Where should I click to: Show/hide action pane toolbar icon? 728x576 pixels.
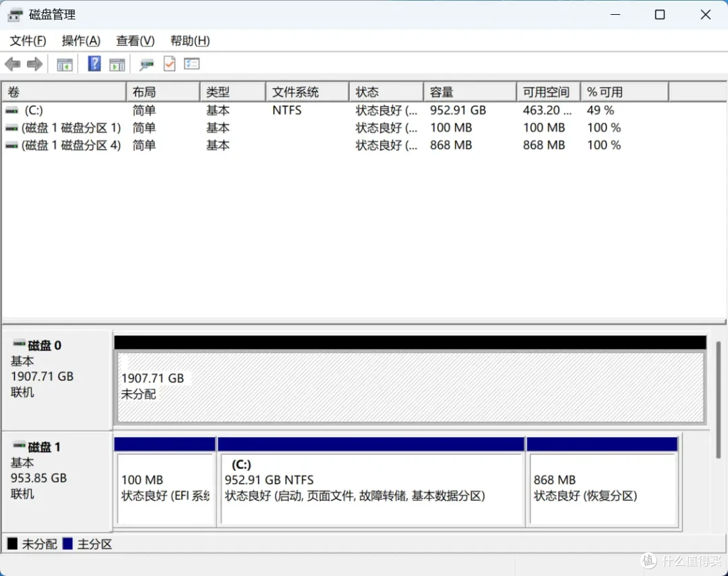point(117,65)
